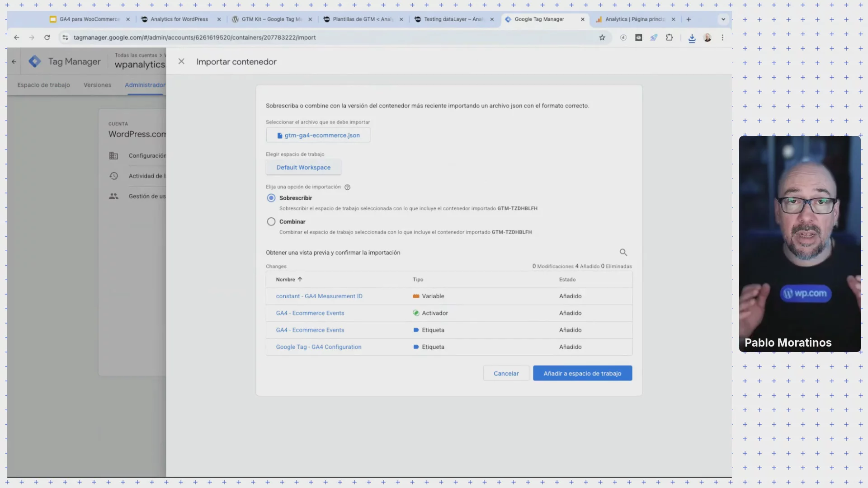Screen dimensions: 868x488
Task: Switch to GA4 para WooCommerce browser tab
Action: pos(90,19)
